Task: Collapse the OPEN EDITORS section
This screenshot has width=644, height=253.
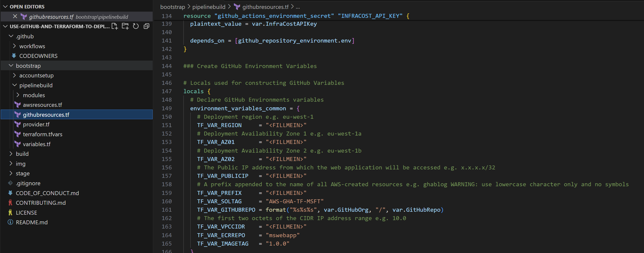Action: pyautogui.click(x=5, y=6)
